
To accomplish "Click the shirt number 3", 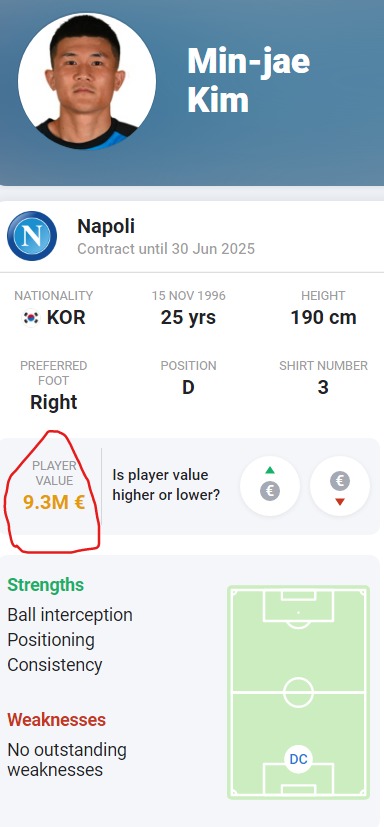I will click(x=323, y=388).
